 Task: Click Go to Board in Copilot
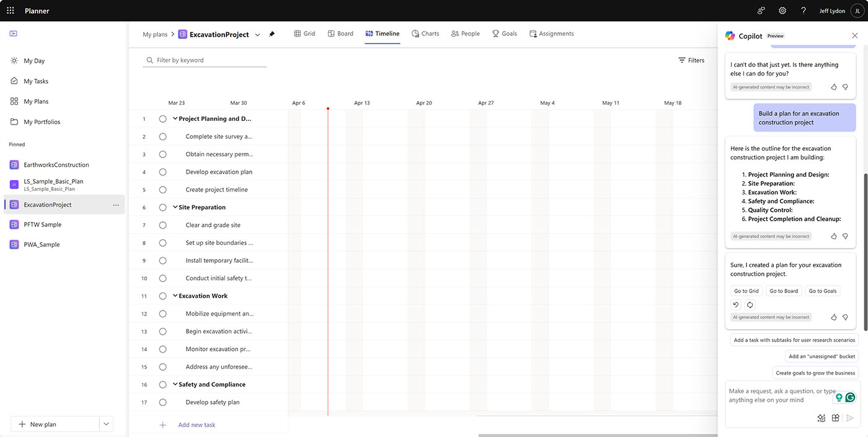(x=784, y=291)
